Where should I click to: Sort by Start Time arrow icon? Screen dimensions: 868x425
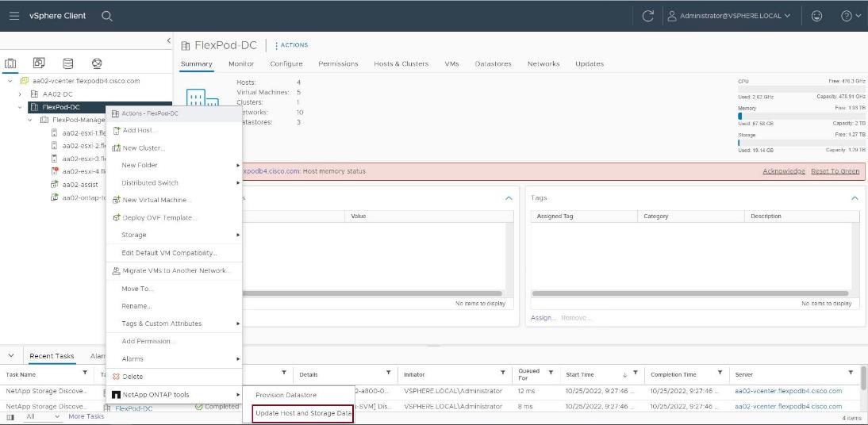625,374
